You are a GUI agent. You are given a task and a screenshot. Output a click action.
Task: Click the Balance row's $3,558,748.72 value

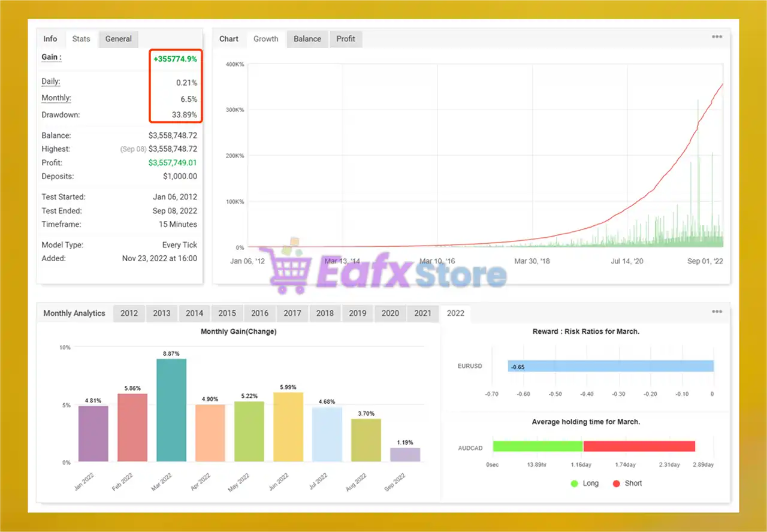coord(173,135)
